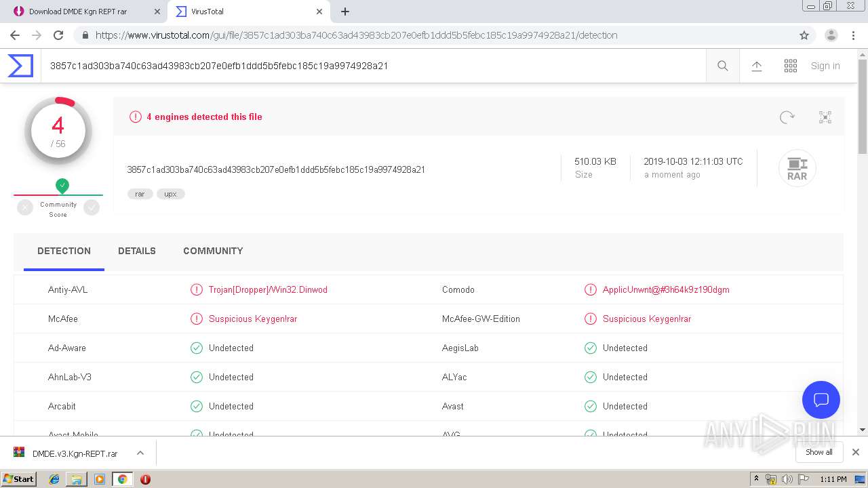Click the browser forward arrow
Screen dimensions: 868x488
pyautogui.click(x=37, y=35)
